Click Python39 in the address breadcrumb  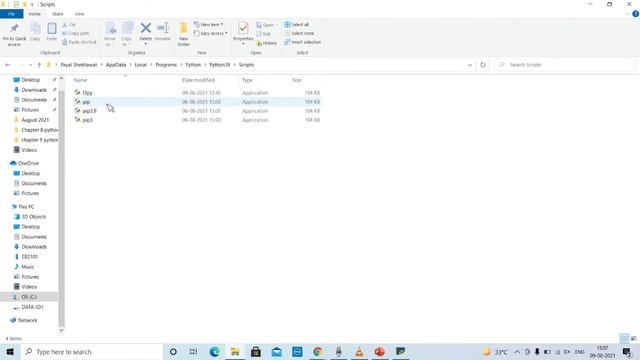(x=220, y=65)
